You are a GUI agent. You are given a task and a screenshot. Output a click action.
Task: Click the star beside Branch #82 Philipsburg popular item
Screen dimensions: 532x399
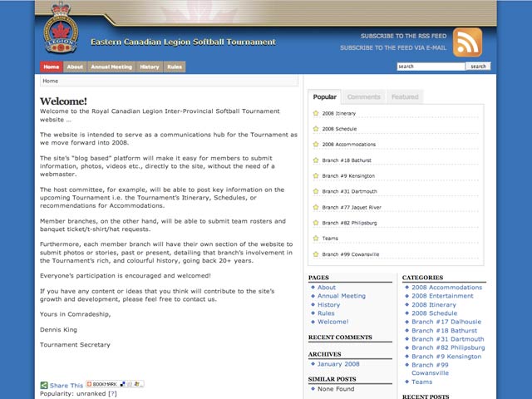point(316,223)
